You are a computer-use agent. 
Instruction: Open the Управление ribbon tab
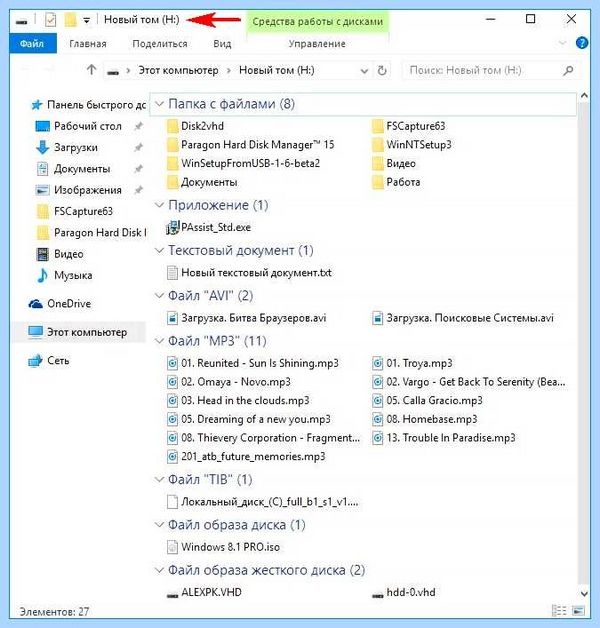(x=317, y=44)
